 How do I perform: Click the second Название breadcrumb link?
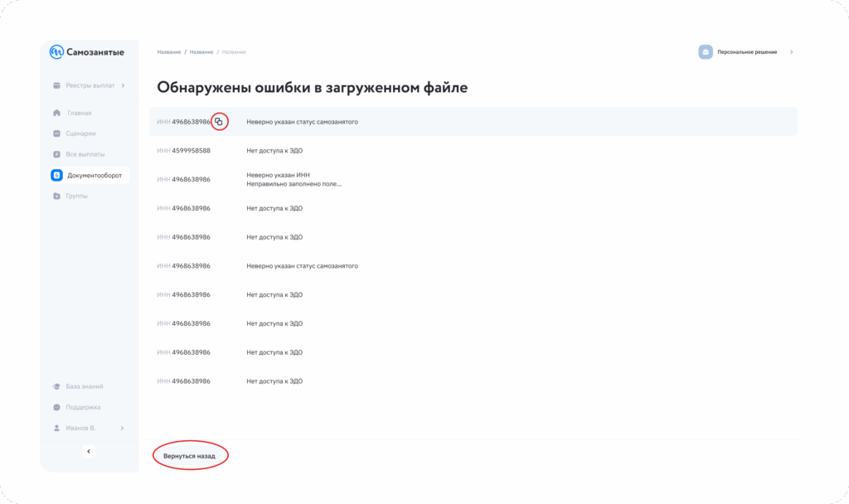pyautogui.click(x=201, y=52)
